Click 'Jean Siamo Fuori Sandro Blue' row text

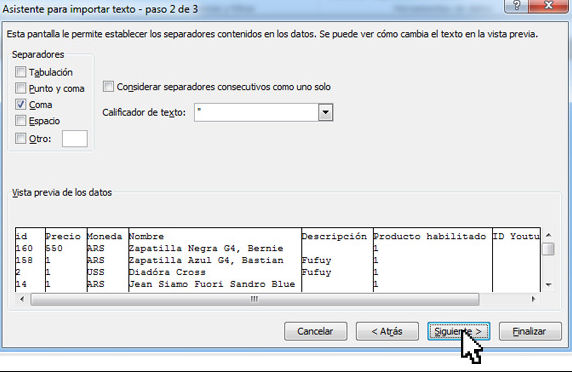coord(212,284)
